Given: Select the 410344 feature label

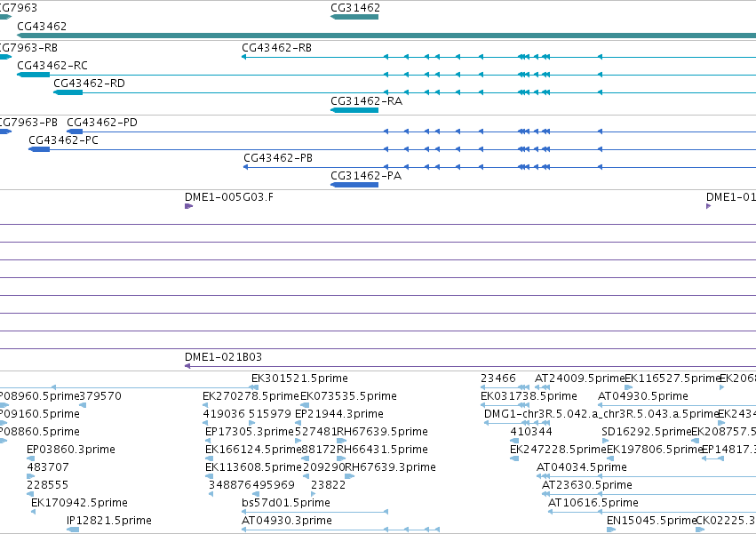Looking at the screenshot, I should tap(531, 432).
